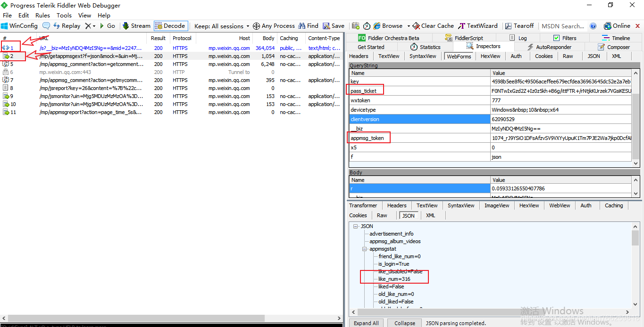Select advertisement_info JSON node

392,234
